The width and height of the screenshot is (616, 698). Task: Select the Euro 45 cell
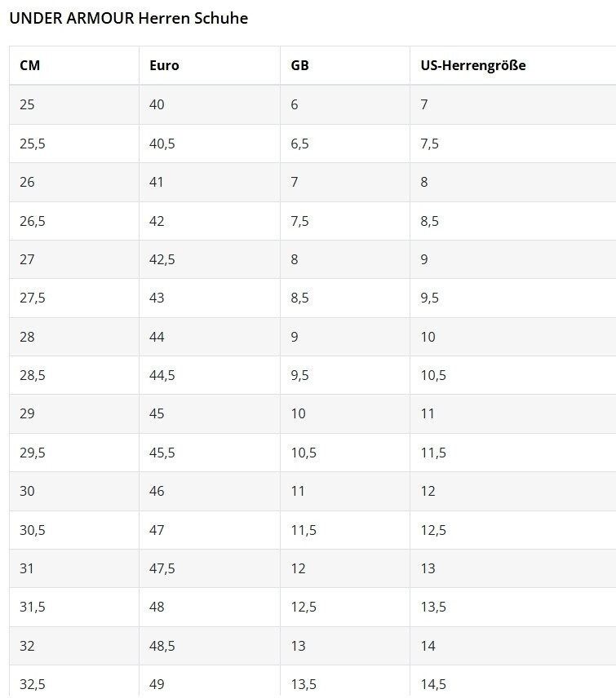click(157, 413)
